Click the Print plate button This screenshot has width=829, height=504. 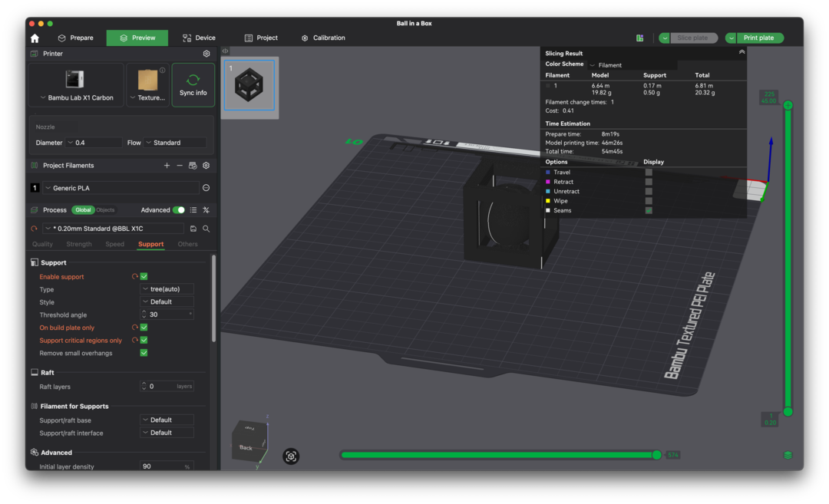[759, 38]
